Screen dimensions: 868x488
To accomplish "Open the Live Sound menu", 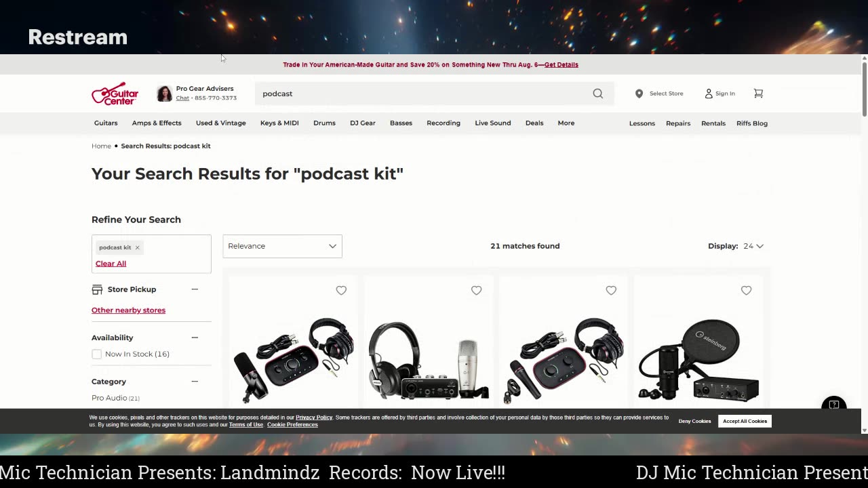I will tap(493, 123).
